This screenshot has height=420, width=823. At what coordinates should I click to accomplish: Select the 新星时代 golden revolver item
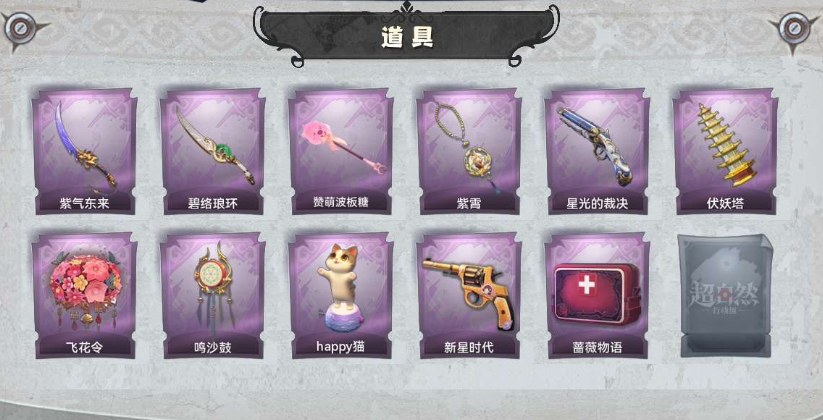click(469, 296)
